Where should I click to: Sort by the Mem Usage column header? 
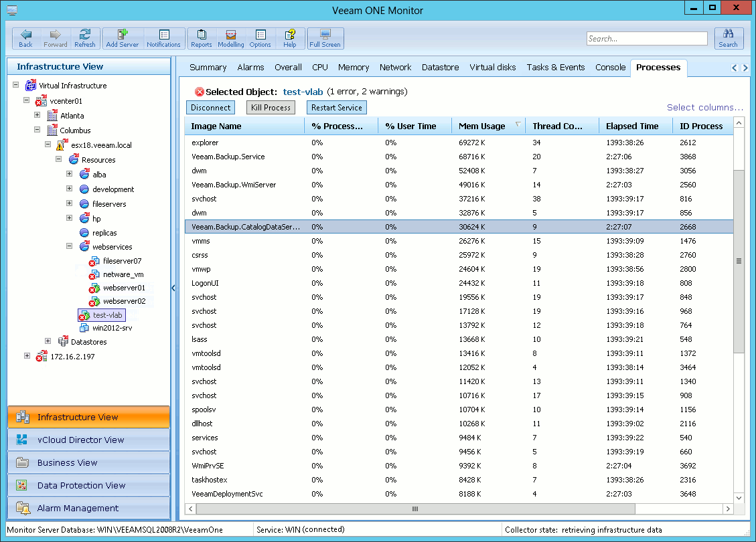488,126
